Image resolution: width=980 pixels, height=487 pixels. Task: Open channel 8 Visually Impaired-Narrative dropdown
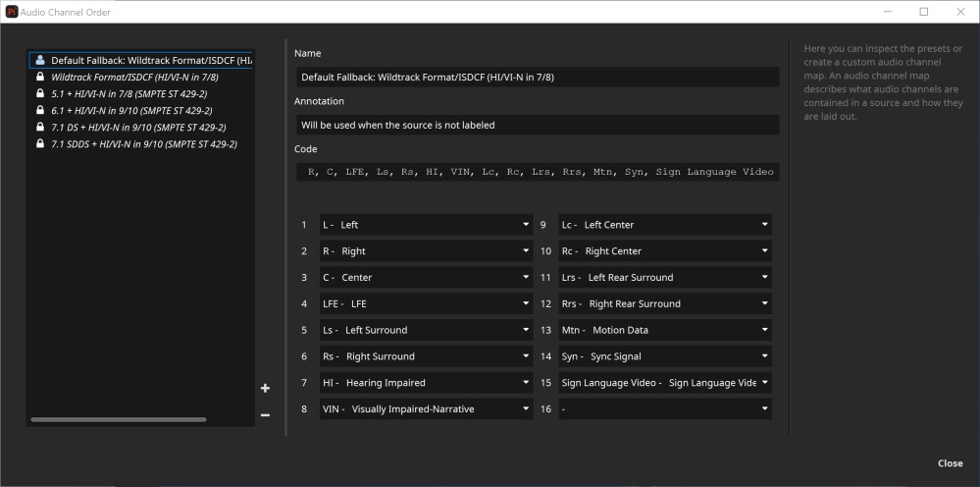[425, 408]
